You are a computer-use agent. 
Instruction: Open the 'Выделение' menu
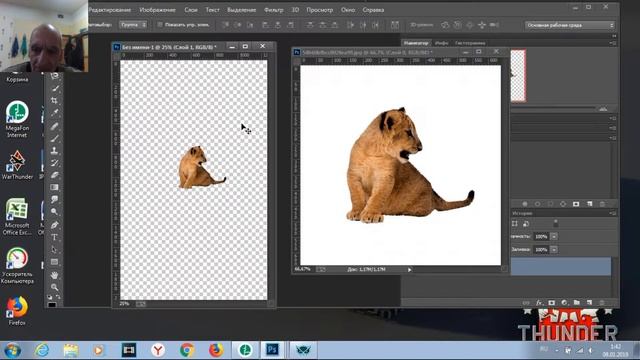tap(242, 10)
